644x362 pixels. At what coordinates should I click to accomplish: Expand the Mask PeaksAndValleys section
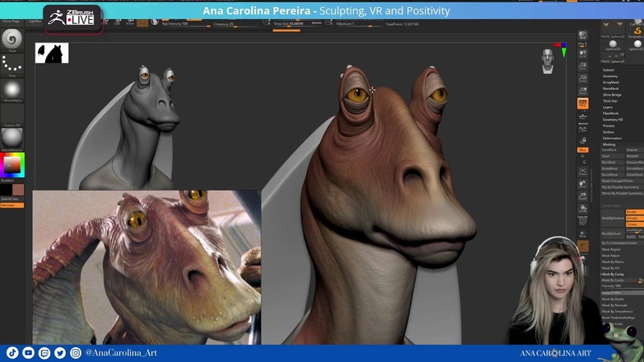617,318
